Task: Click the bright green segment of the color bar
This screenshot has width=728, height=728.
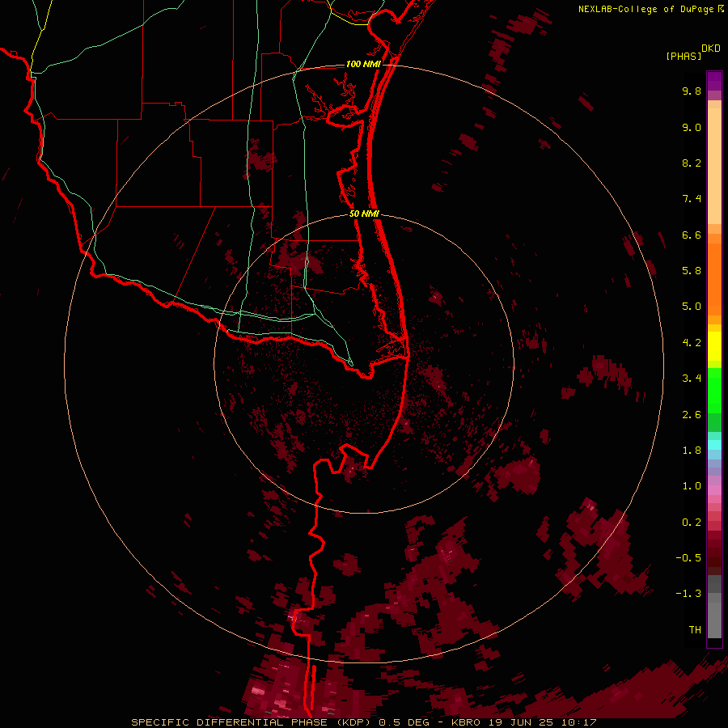Action: 714,390
